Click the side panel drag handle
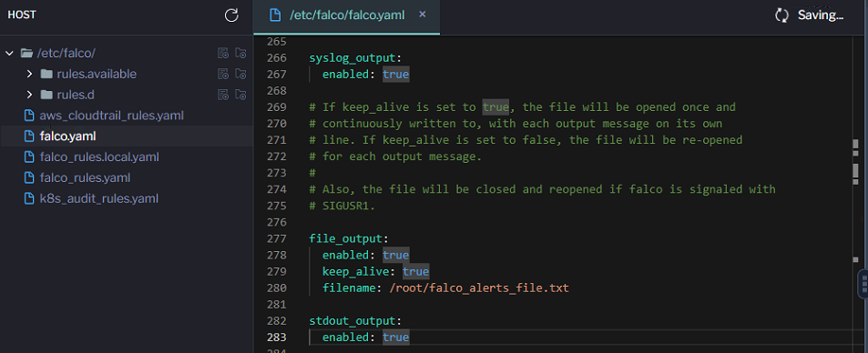Viewport: 868px width, 353px height. (863, 285)
